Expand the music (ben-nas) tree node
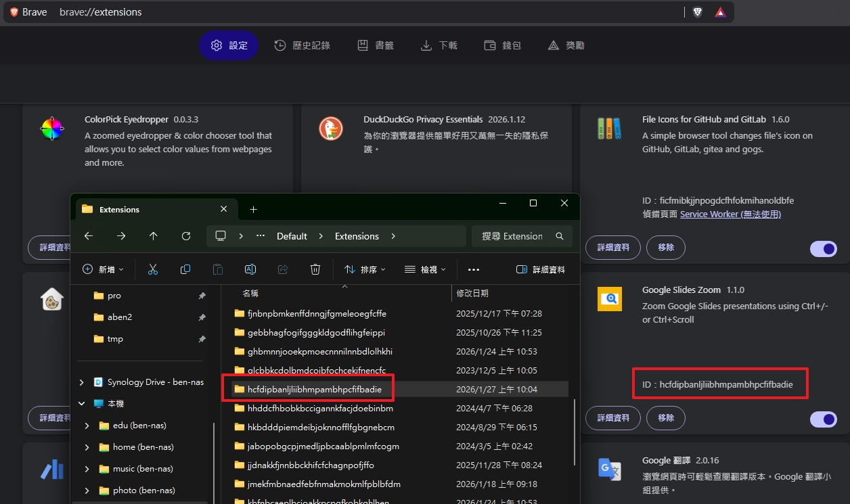The width and height of the screenshot is (850, 504). 87,469
